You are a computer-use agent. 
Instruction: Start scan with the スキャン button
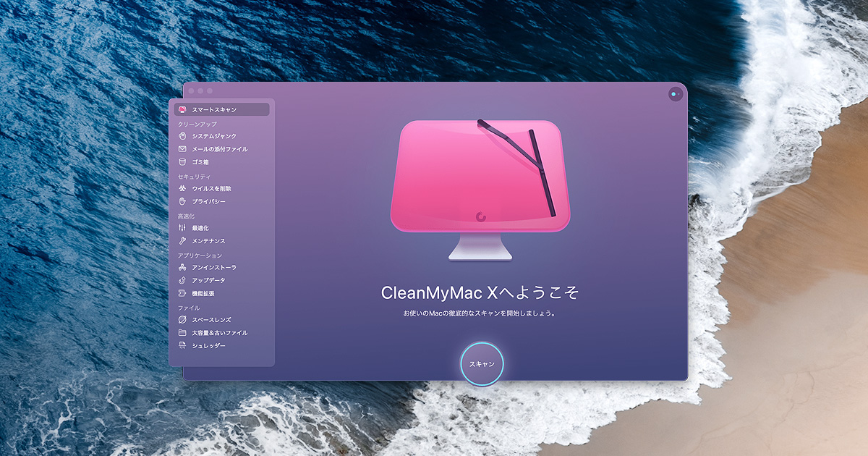pos(482,363)
